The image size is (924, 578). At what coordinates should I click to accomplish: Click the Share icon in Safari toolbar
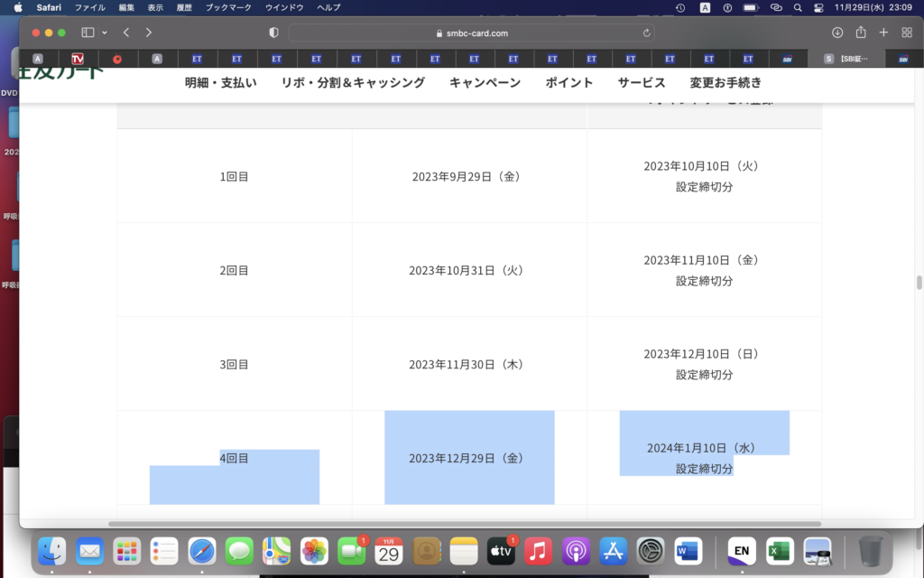(x=861, y=33)
